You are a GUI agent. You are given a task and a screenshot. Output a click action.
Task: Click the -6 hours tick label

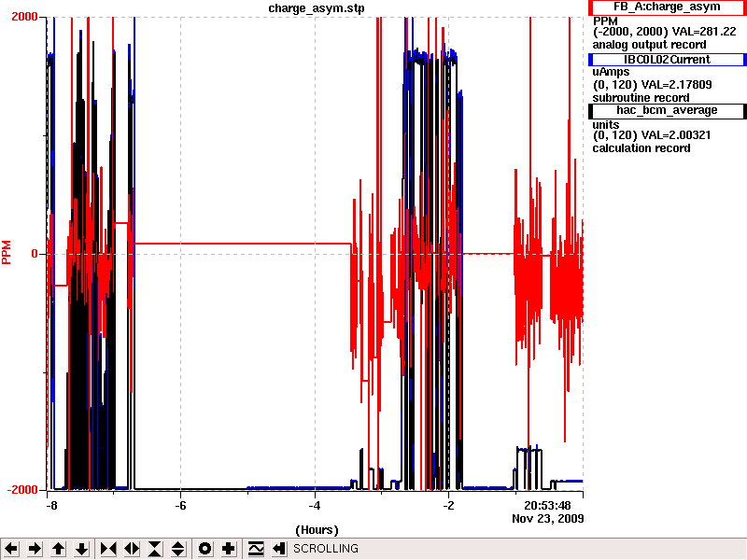[x=180, y=505]
